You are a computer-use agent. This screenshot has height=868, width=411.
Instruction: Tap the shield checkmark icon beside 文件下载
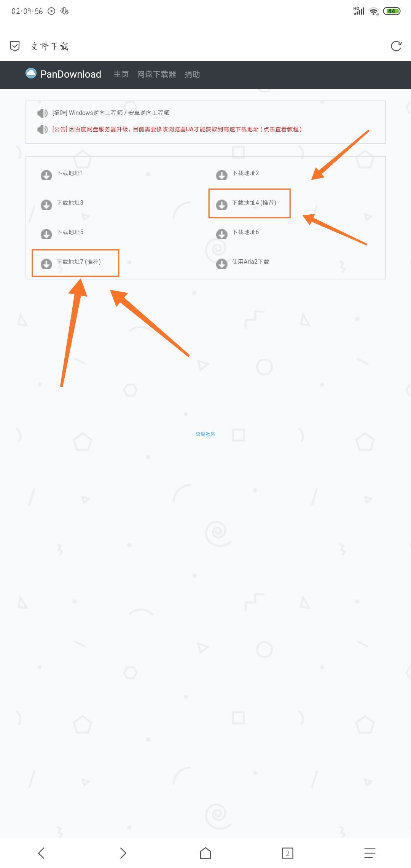coord(15,46)
